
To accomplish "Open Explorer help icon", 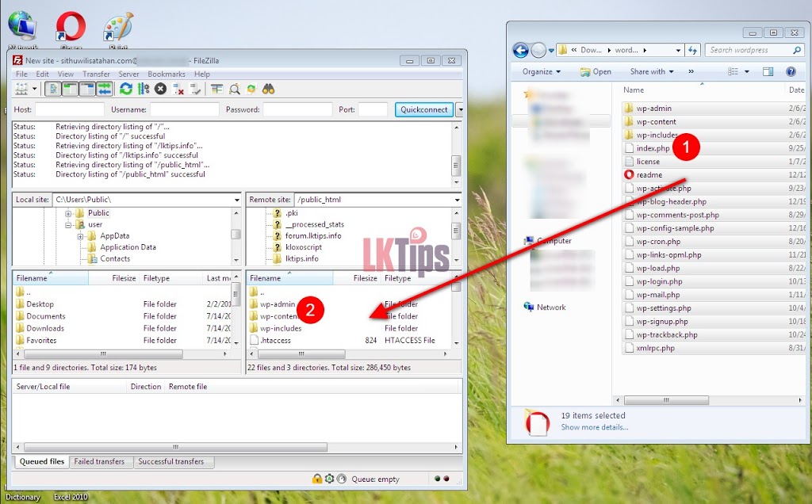I will pyautogui.click(x=791, y=72).
